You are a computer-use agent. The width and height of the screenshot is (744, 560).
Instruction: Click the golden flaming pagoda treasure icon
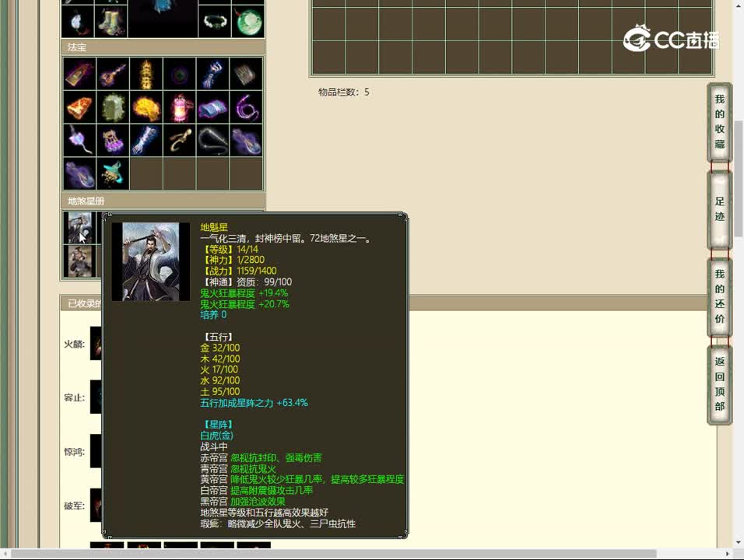[146, 74]
